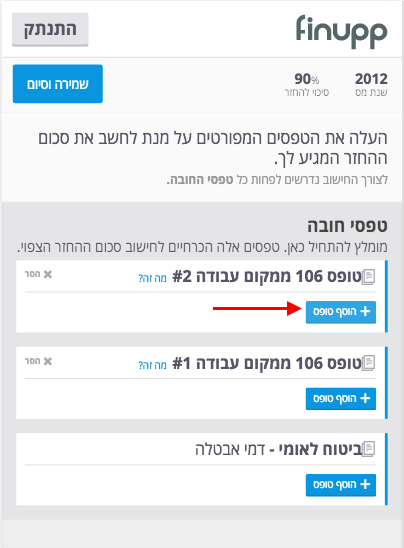Click document icon of ביטוח לאומי form
This screenshot has width=404, height=548.
[x=368, y=449]
